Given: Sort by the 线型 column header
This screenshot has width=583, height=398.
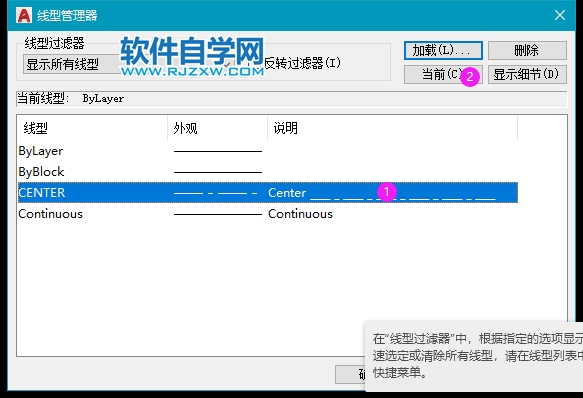Looking at the screenshot, I should (x=92, y=128).
